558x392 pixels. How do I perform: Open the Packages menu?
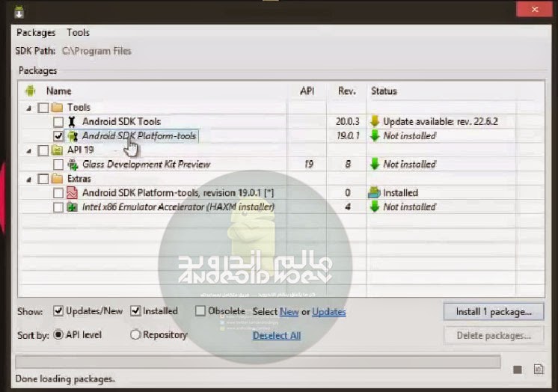36,33
